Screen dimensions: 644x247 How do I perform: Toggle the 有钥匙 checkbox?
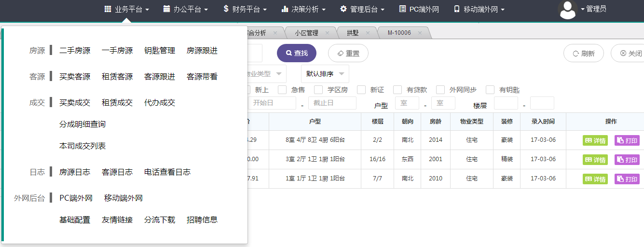(490, 90)
